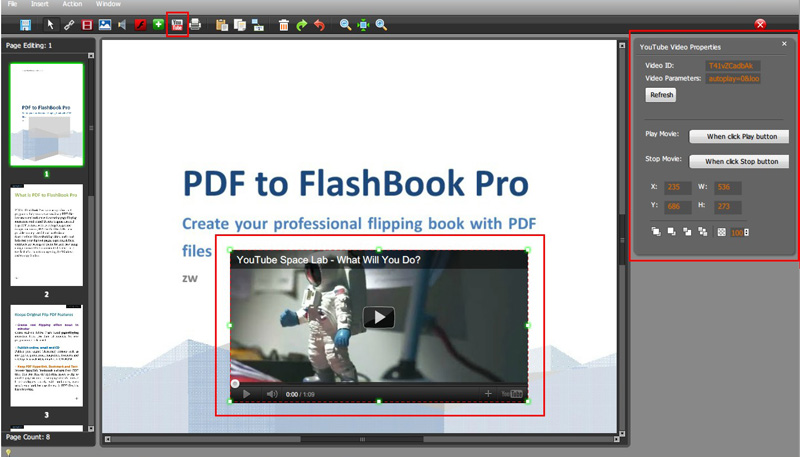Select page 3 thumbnail
This screenshot has height=457, width=800.
[46, 356]
